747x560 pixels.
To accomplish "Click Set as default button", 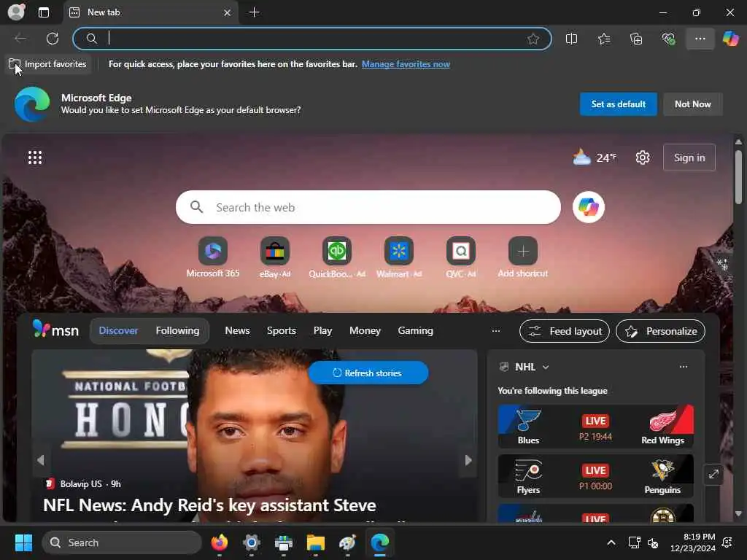I will pyautogui.click(x=618, y=104).
